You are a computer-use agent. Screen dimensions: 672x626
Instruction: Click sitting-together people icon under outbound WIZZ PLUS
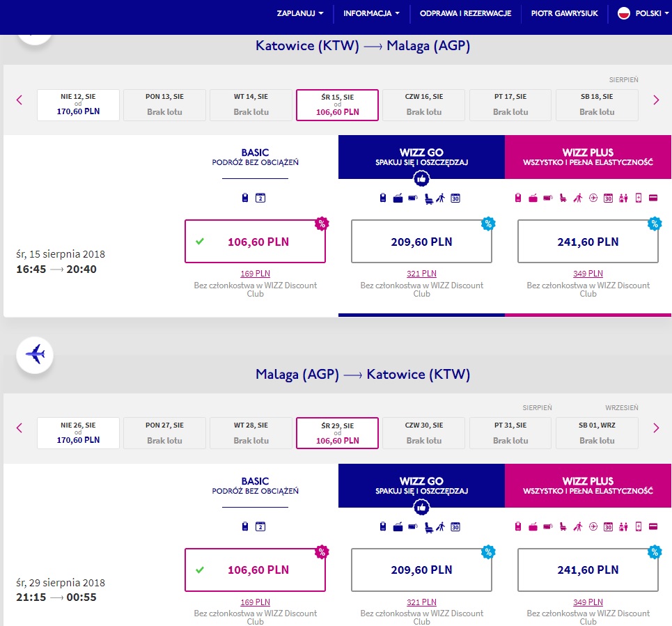(623, 198)
